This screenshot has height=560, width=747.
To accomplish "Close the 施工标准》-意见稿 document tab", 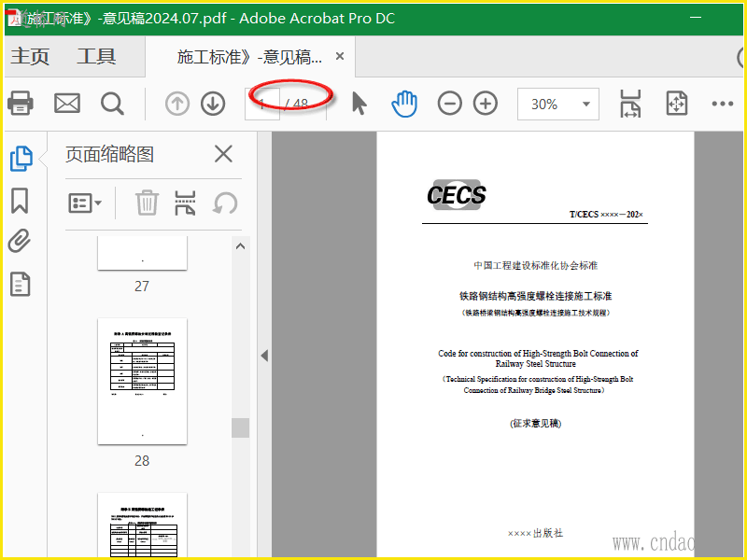I will (x=340, y=56).
